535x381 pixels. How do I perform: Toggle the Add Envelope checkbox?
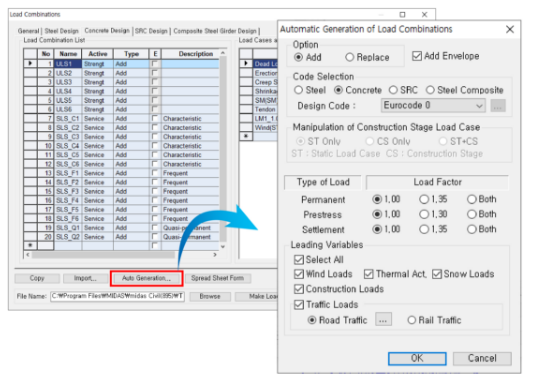417,56
